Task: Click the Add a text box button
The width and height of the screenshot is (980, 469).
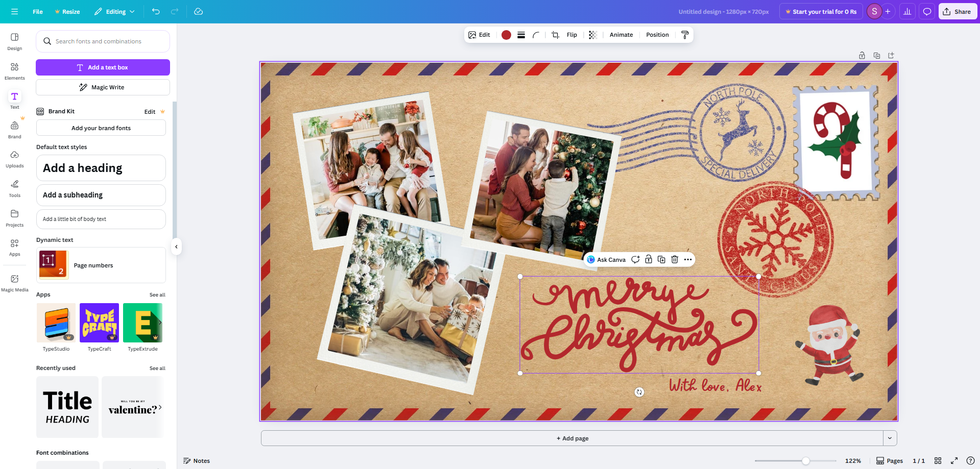Action: pos(102,67)
